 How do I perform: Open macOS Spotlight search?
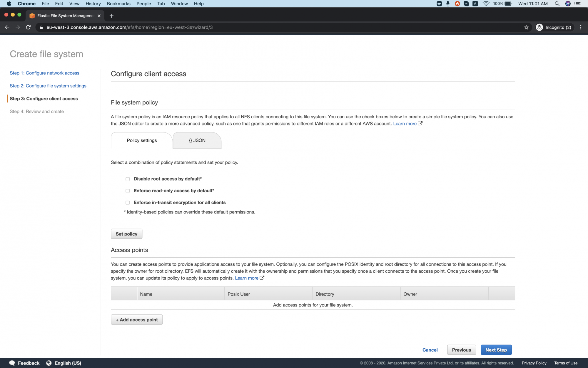[x=557, y=4]
